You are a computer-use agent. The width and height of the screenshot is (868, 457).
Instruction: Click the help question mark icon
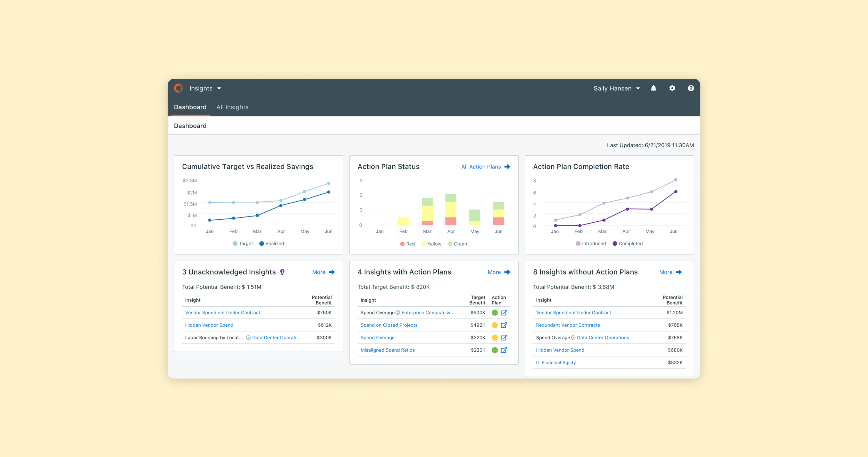pyautogui.click(x=691, y=88)
